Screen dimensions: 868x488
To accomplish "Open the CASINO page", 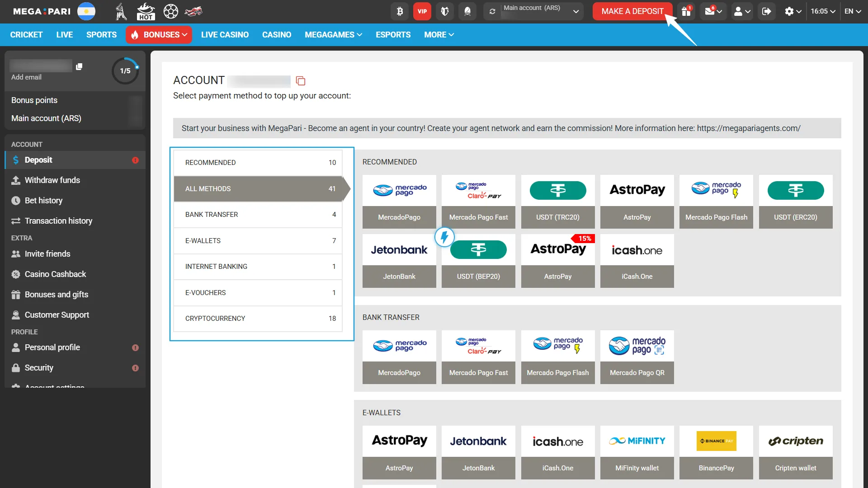I will coord(277,35).
